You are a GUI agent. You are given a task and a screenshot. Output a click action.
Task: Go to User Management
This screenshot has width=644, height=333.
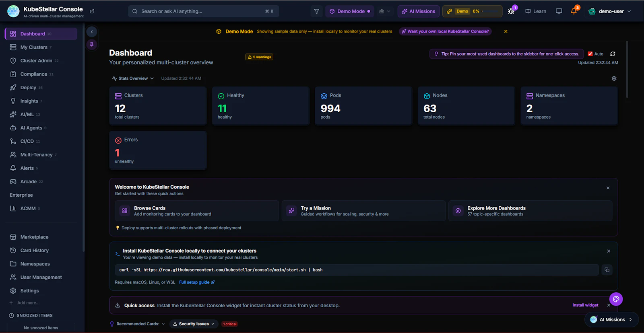pyautogui.click(x=41, y=277)
